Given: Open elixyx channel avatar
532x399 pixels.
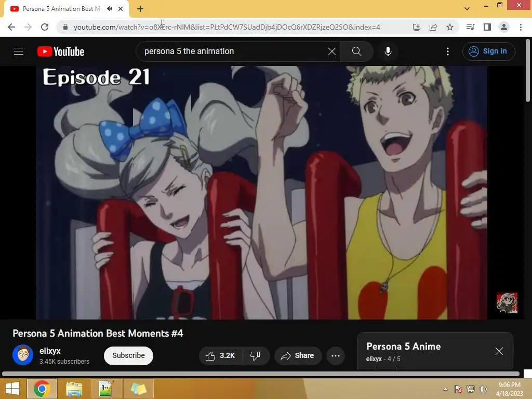Looking at the screenshot, I should click(x=23, y=355).
